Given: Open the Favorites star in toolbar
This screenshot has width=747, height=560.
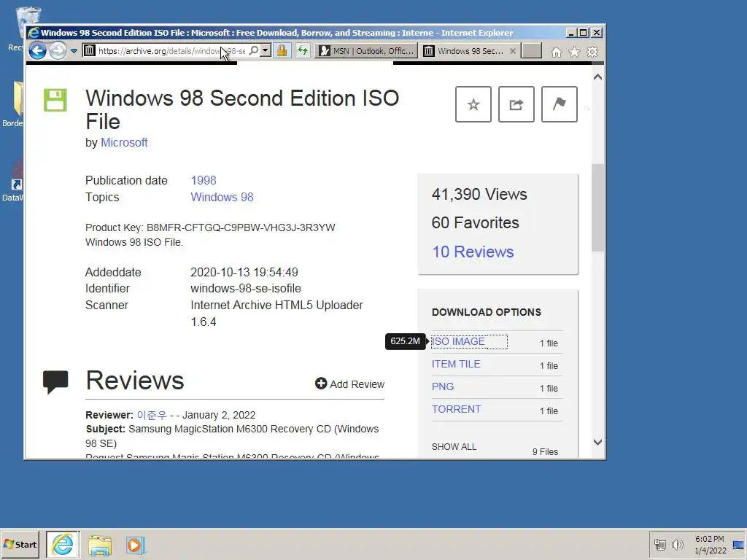Looking at the screenshot, I should coord(575,52).
